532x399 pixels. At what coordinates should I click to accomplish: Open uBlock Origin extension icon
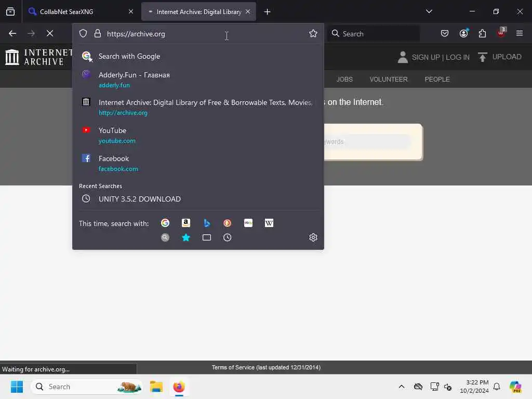[501, 33]
